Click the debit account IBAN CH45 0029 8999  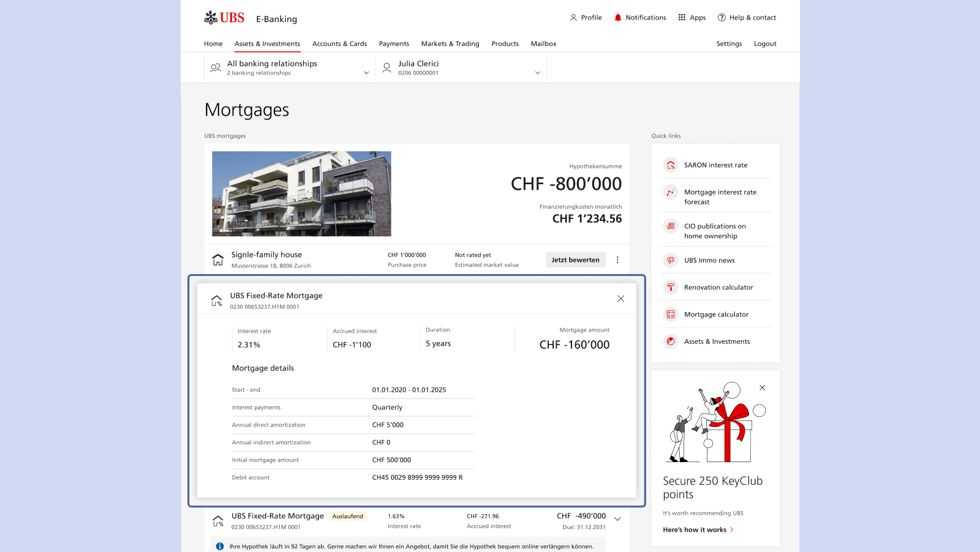[x=417, y=477]
